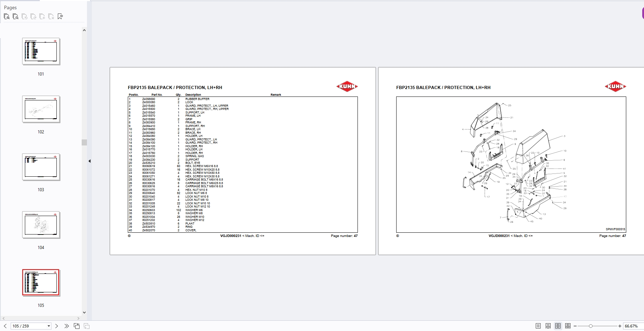Go back to the previous view
644x331 pixels.
[x=77, y=326]
